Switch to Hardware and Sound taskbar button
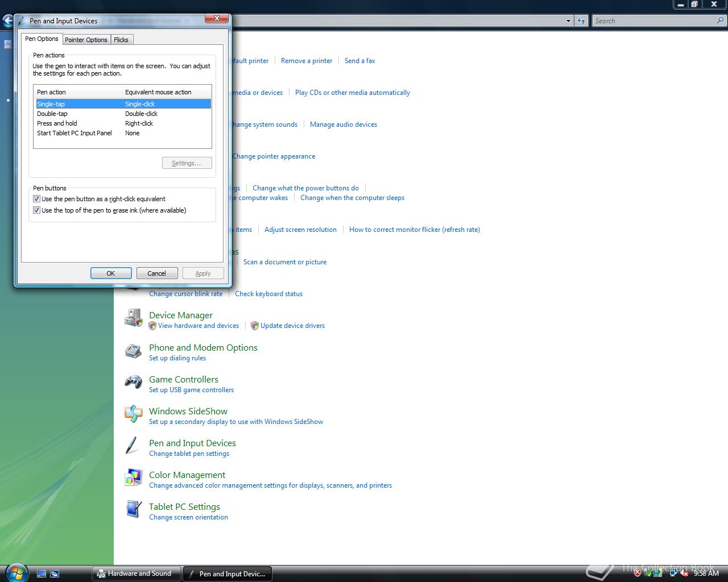 (136, 573)
